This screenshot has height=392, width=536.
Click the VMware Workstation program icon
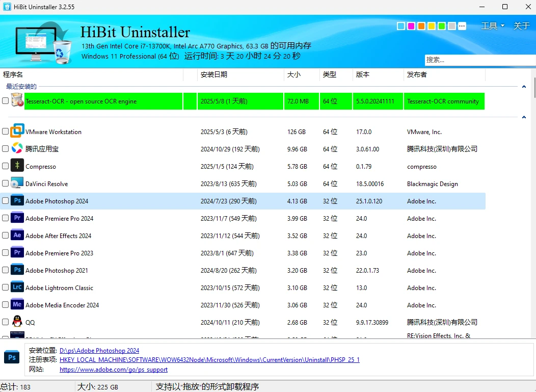(17, 131)
